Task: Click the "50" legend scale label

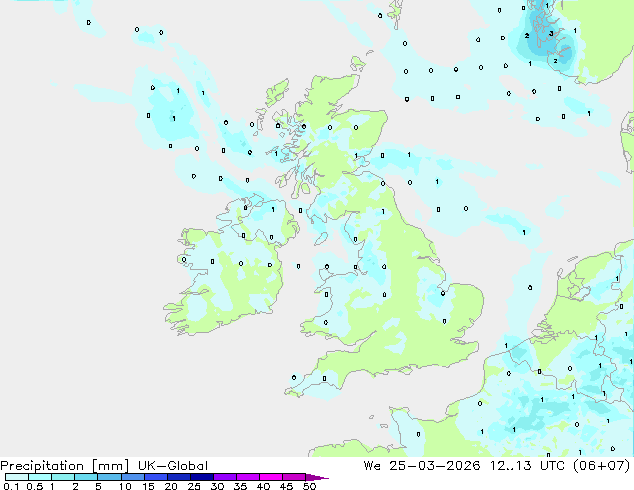Action: pyautogui.click(x=309, y=486)
